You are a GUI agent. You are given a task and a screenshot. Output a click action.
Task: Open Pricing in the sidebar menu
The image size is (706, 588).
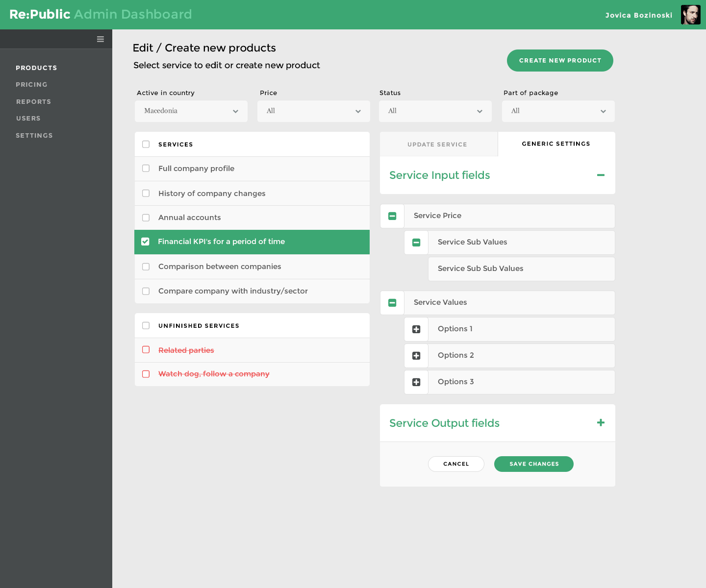31,85
